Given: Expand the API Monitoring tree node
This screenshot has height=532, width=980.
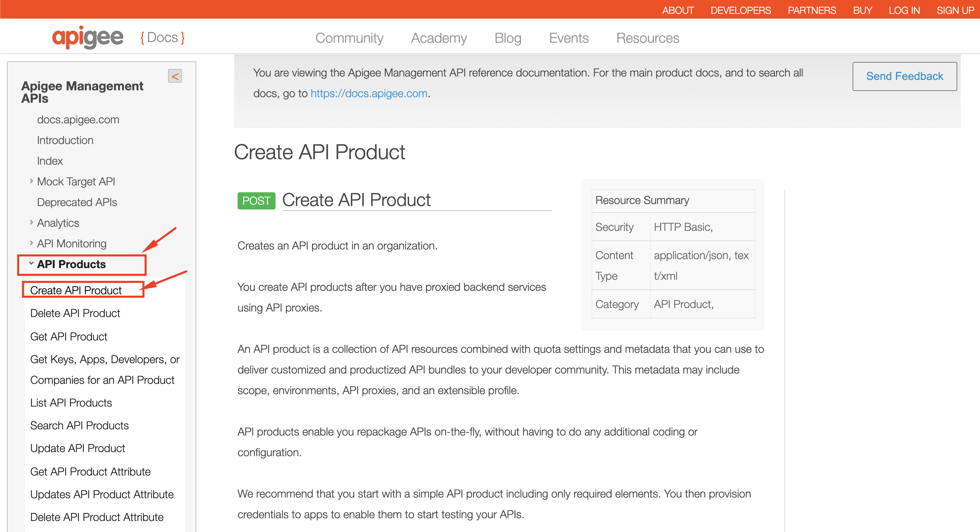Looking at the screenshot, I should pos(32,243).
